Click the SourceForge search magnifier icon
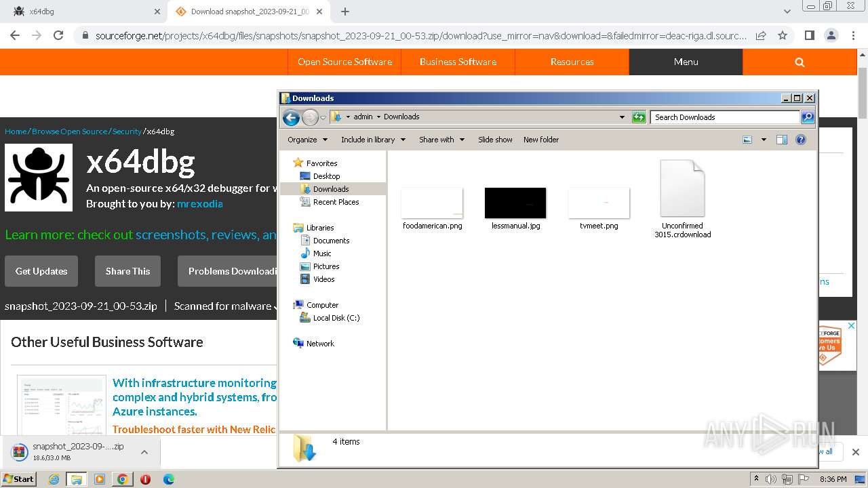Viewport: 868px width, 488px height. [800, 62]
